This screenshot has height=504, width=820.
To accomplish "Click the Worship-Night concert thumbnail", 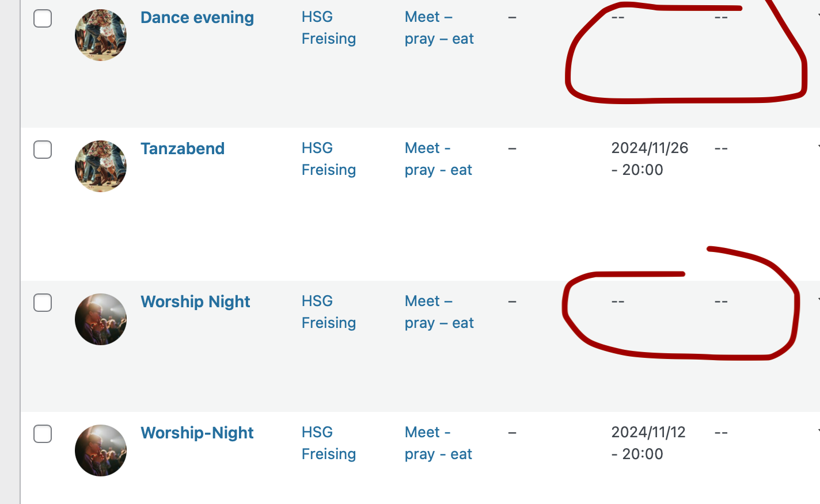I will coord(101,450).
